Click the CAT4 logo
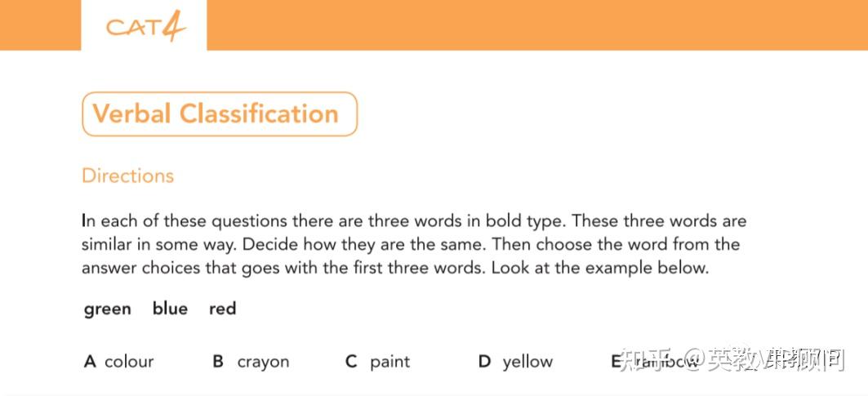Viewport: 868px width, 396px height. tap(145, 27)
